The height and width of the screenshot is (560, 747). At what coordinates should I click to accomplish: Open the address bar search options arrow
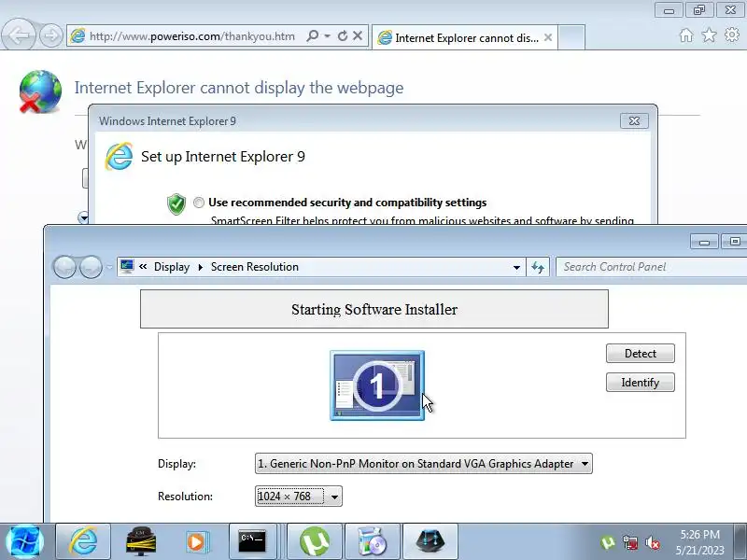328,35
